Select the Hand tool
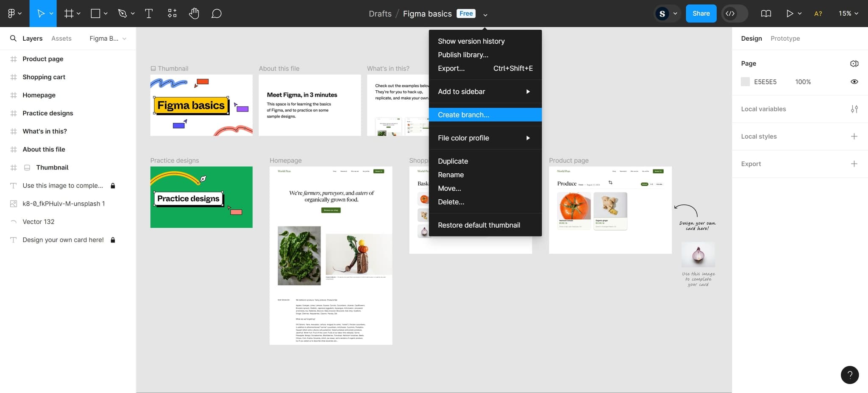This screenshot has height=393, width=868. (x=194, y=14)
